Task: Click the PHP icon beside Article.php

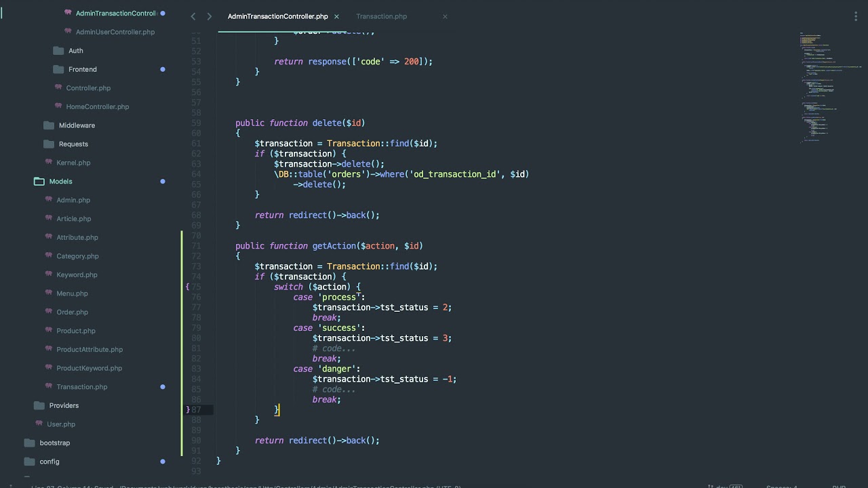Action: point(50,218)
